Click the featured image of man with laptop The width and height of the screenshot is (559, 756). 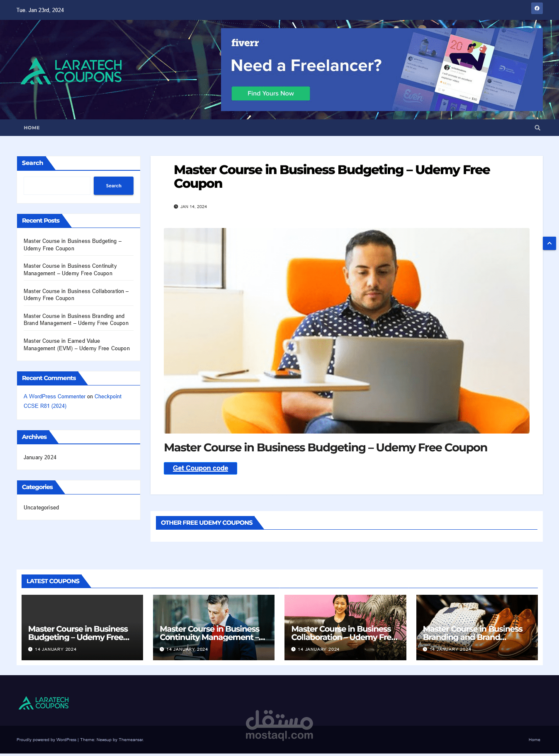point(347,331)
